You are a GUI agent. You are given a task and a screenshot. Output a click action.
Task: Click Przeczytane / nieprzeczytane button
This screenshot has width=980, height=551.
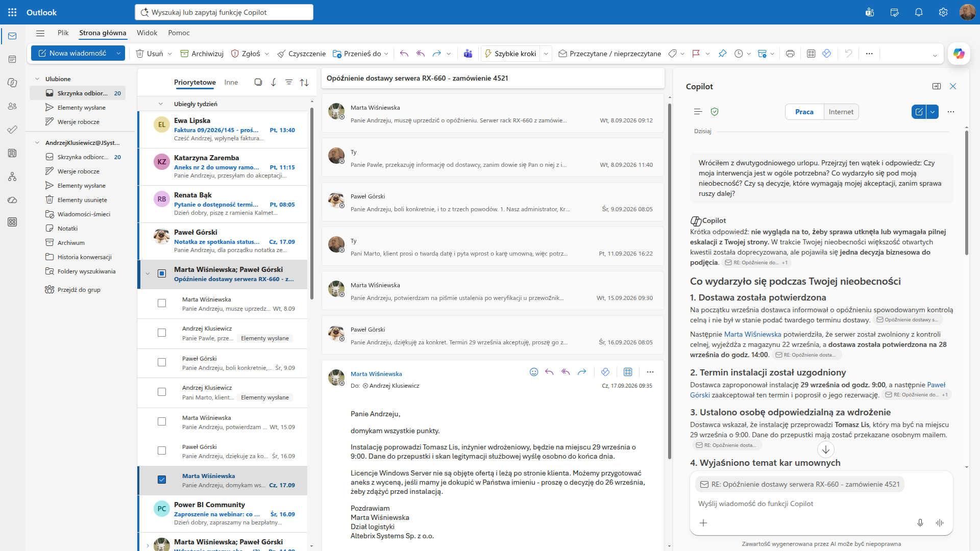[610, 54]
